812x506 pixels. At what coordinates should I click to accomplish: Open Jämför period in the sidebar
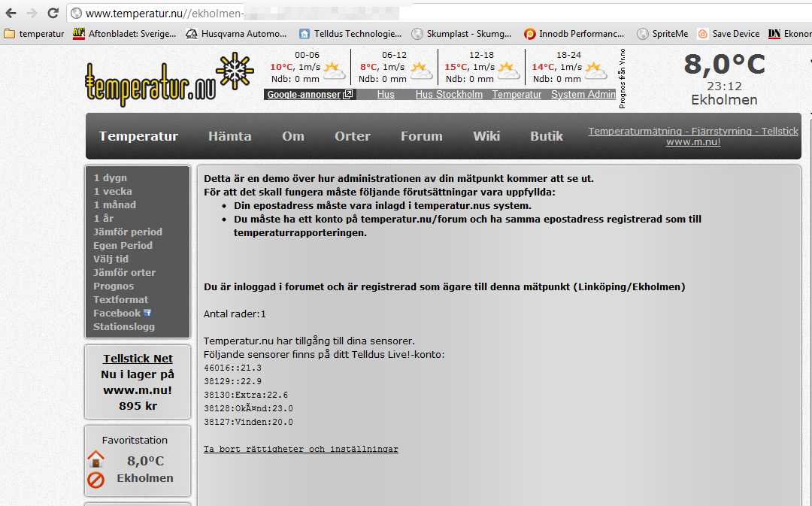point(128,232)
